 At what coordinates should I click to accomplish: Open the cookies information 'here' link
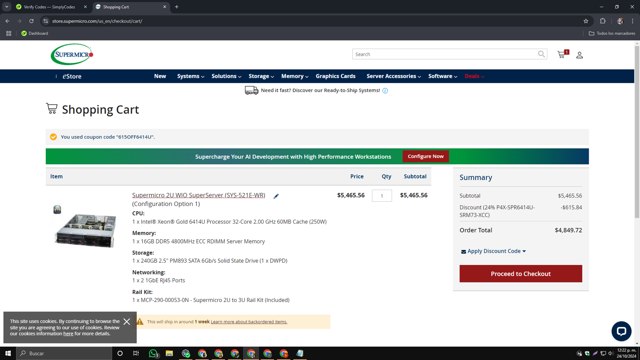coord(68,333)
